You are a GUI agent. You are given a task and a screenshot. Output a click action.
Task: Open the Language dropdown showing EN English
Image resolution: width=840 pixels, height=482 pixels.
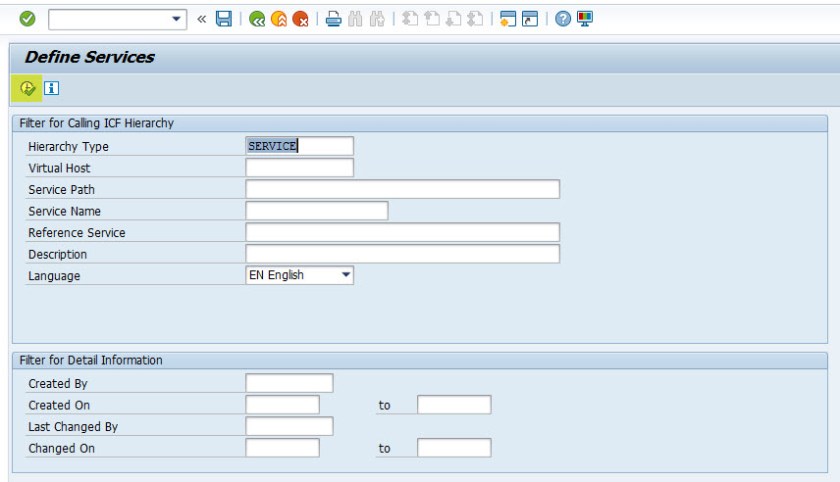pyautogui.click(x=299, y=275)
